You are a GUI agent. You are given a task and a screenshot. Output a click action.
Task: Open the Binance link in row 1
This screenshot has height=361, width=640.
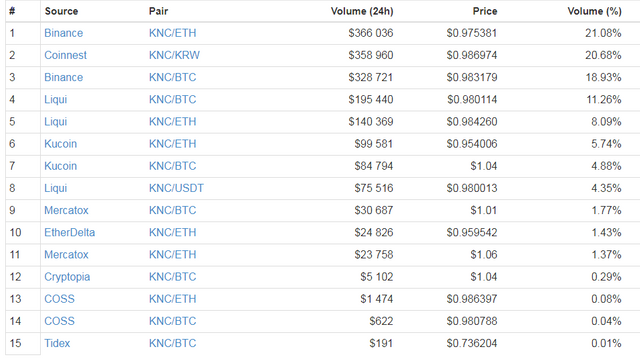click(63, 33)
